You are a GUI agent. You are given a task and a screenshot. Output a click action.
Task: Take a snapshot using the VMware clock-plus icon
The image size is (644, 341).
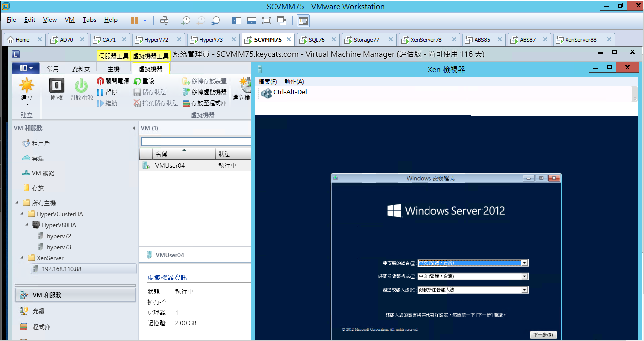point(185,20)
